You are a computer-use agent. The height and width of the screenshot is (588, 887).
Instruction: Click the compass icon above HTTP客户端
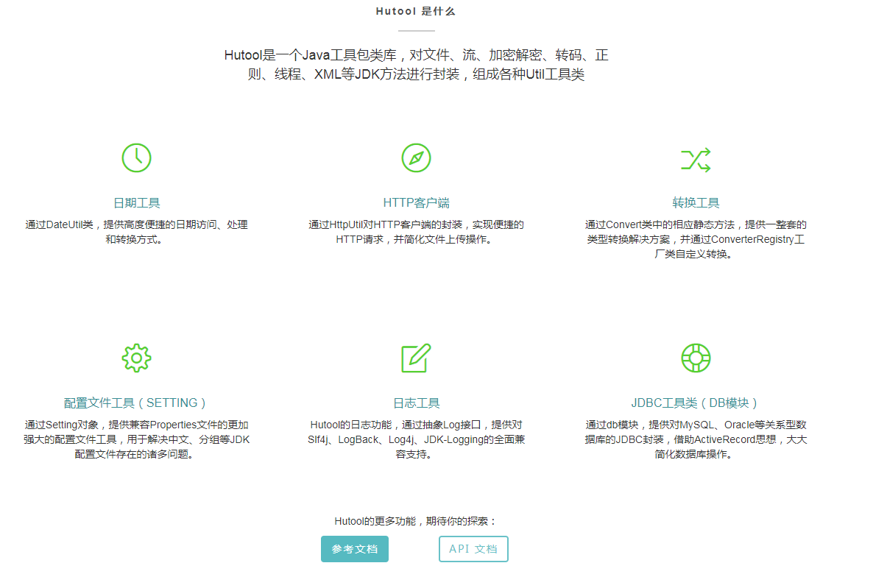click(416, 158)
